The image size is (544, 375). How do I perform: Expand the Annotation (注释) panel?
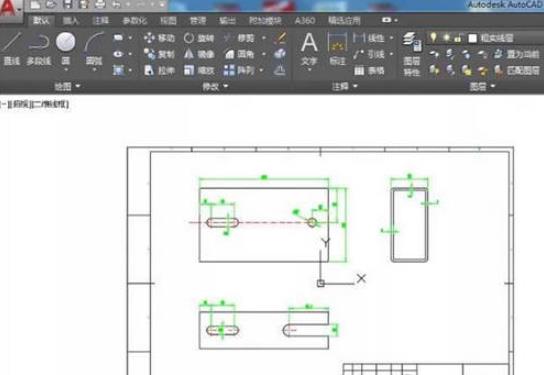pyautogui.click(x=344, y=86)
